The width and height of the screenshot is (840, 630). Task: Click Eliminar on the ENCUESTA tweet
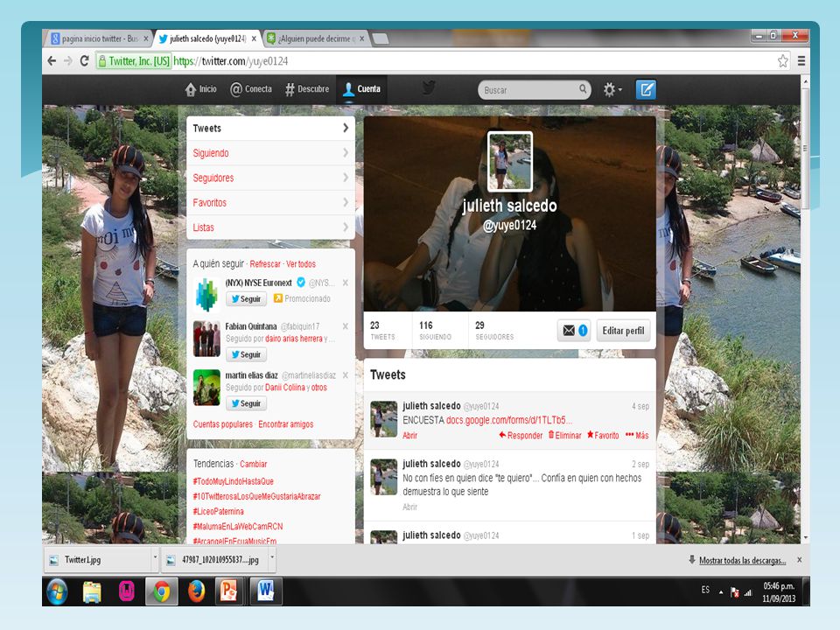[x=564, y=435]
